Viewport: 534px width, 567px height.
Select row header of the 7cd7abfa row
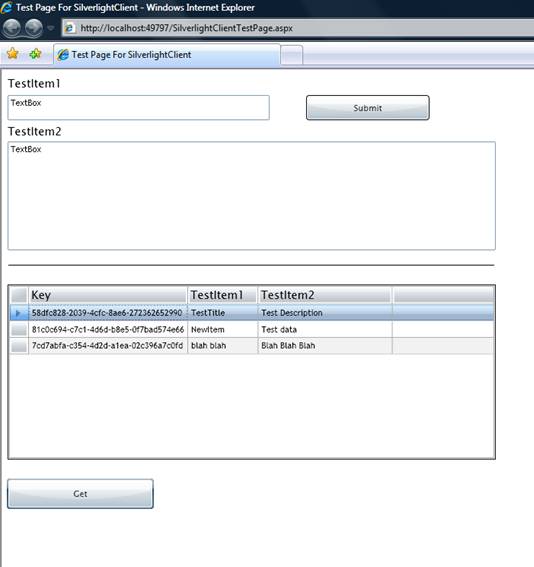click(19, 346)
